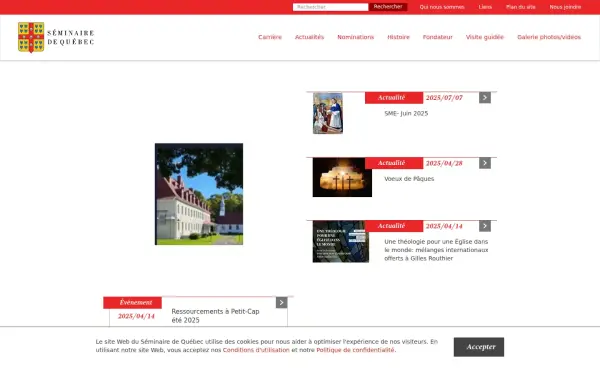Accept cookies with the Accepter button
This screenshot has width=600, height=375.
coord(479,347)
